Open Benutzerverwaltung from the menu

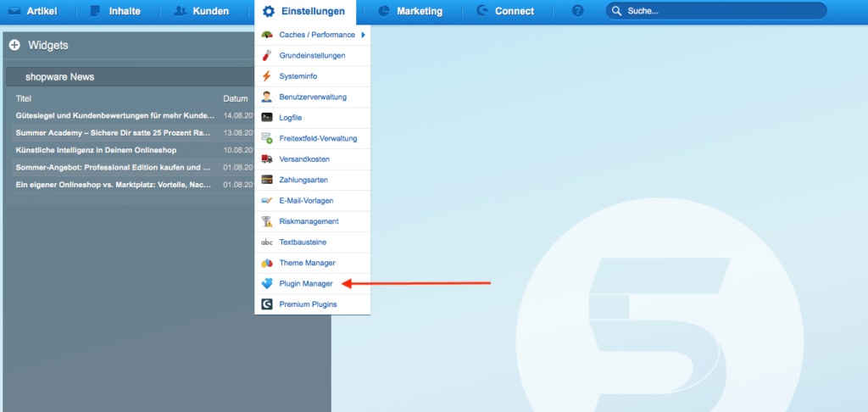pos(312,97)
